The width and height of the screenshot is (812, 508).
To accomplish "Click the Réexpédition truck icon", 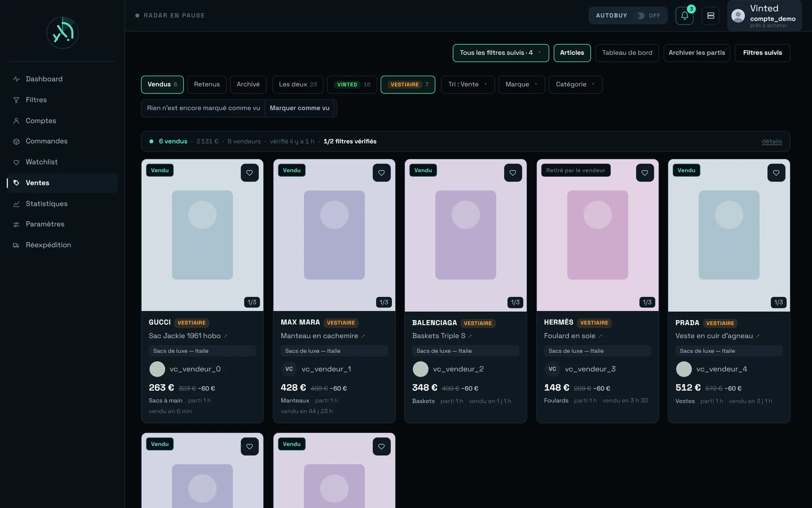I will (16, 245).
